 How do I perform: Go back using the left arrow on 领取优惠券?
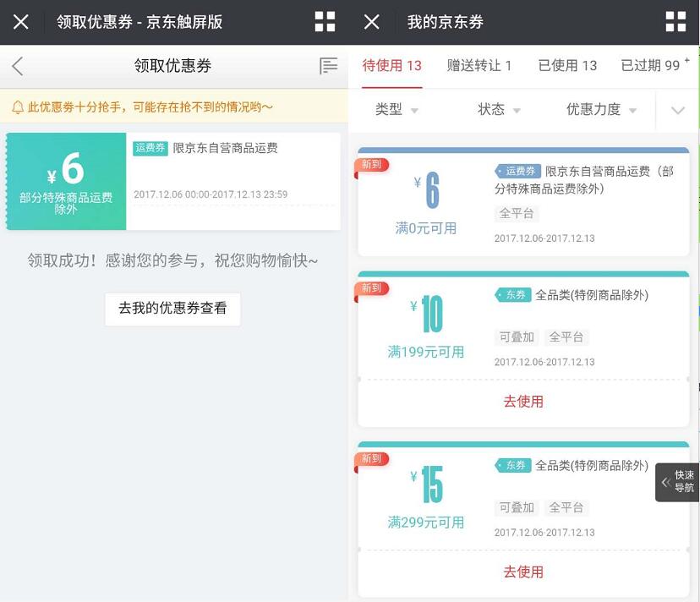[x=18, y=66]
